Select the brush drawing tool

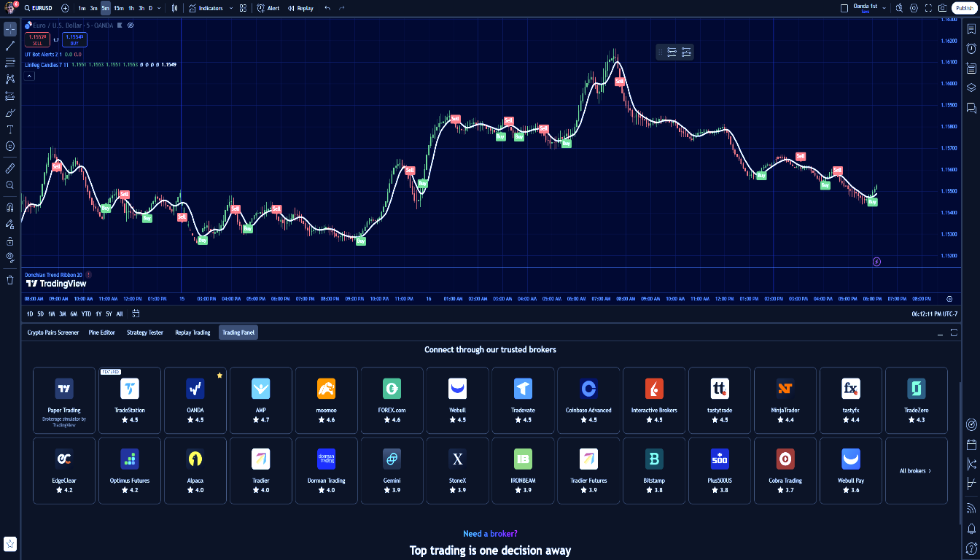pos(10,113)
